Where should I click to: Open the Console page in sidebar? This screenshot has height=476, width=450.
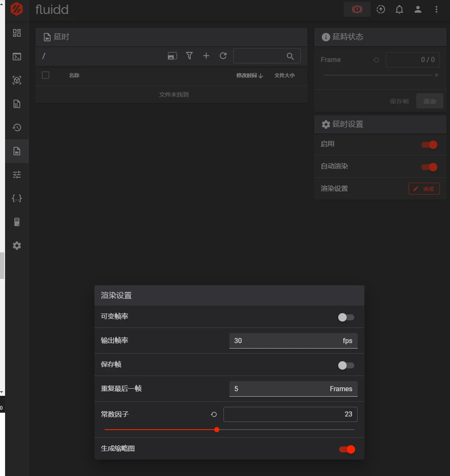pyautogui.click(x=17, y=57)
